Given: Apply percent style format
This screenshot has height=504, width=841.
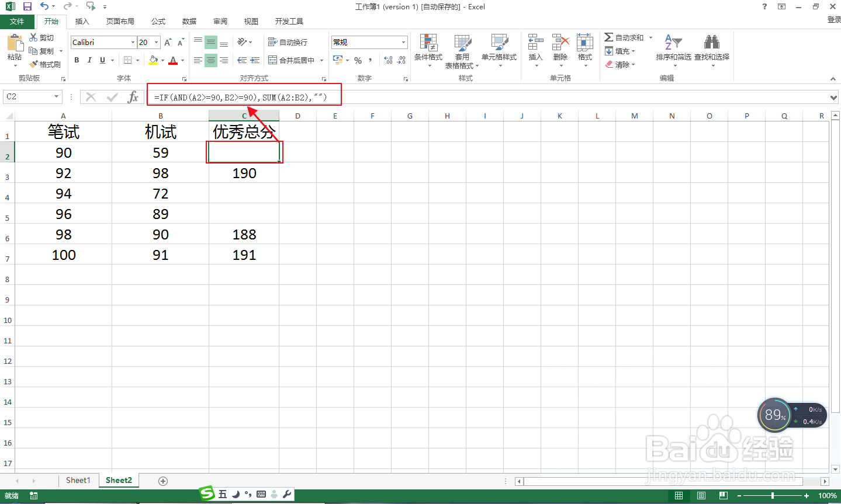Looking at the screenshot, I should click(358, 60).
